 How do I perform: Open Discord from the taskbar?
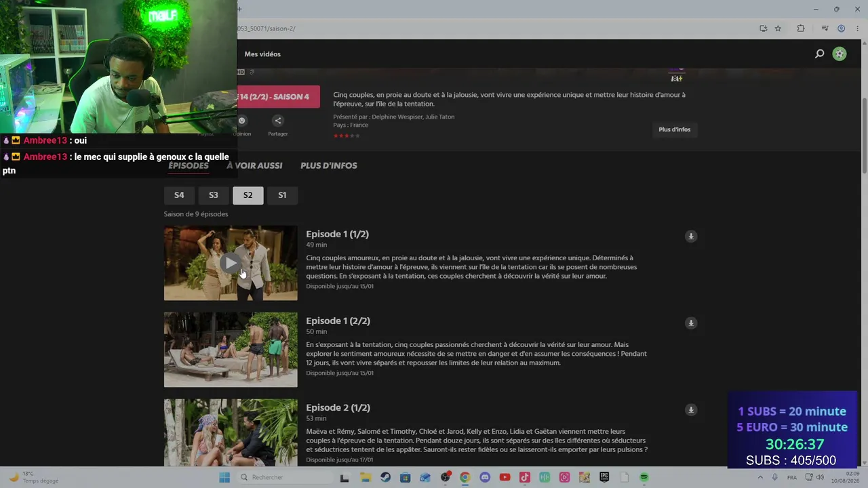click(x=485, y=477)
